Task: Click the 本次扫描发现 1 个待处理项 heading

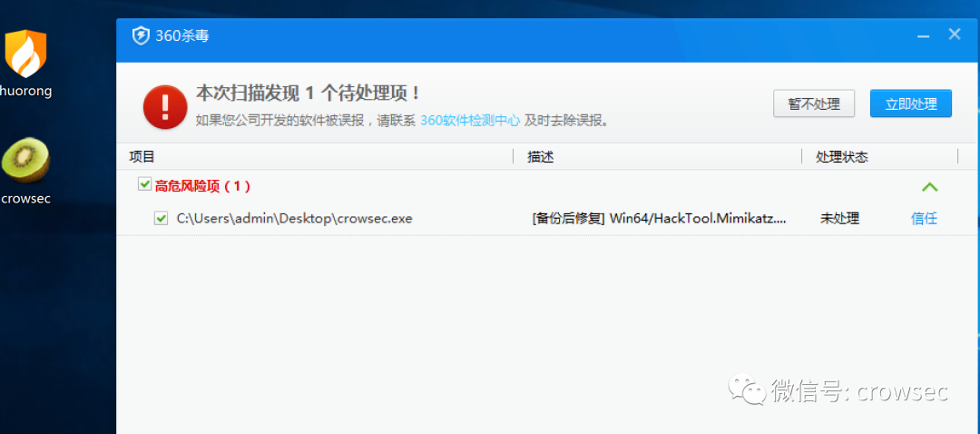Action: [x=309, y=94]
